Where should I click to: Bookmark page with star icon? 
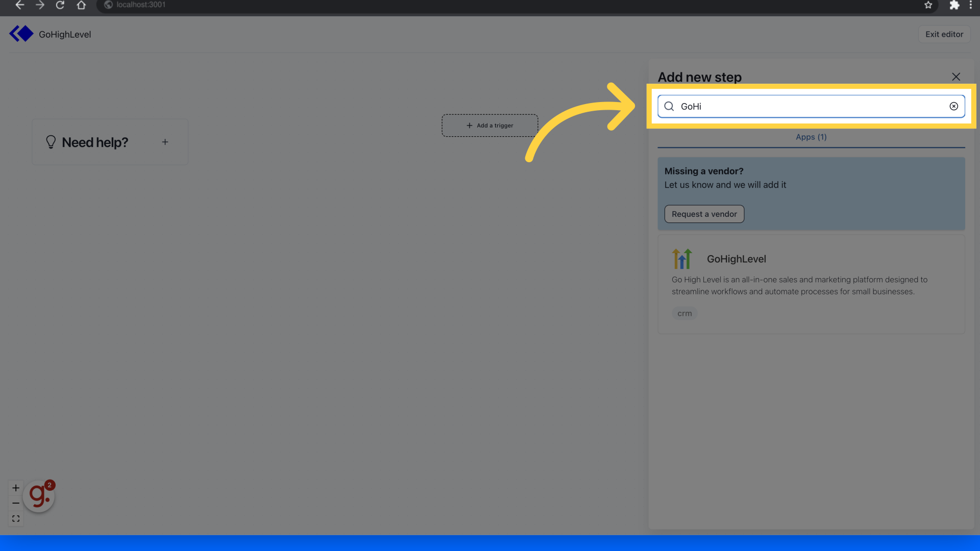click(928, 5)
